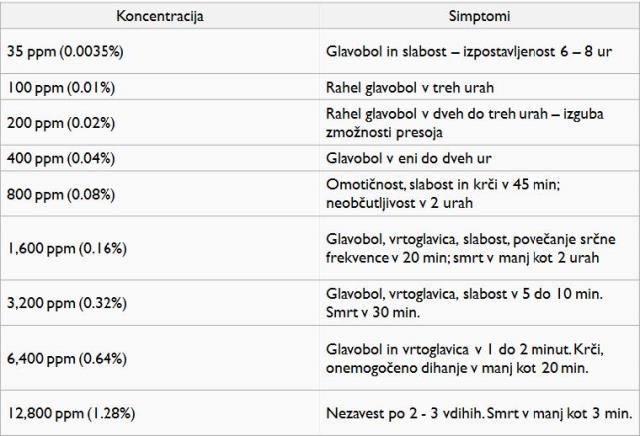Click the Koncentracija column header

click(x=160, y=16)
